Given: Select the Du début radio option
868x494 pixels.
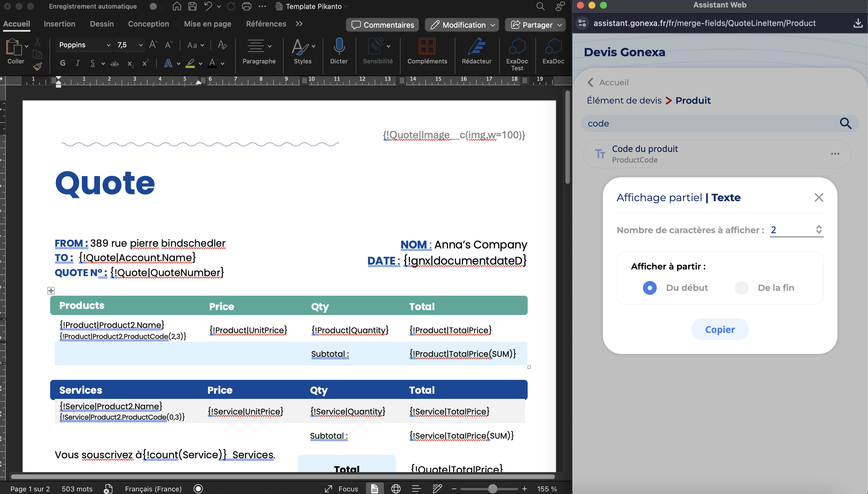Looking at the screenshot, I should click(650, 288).
